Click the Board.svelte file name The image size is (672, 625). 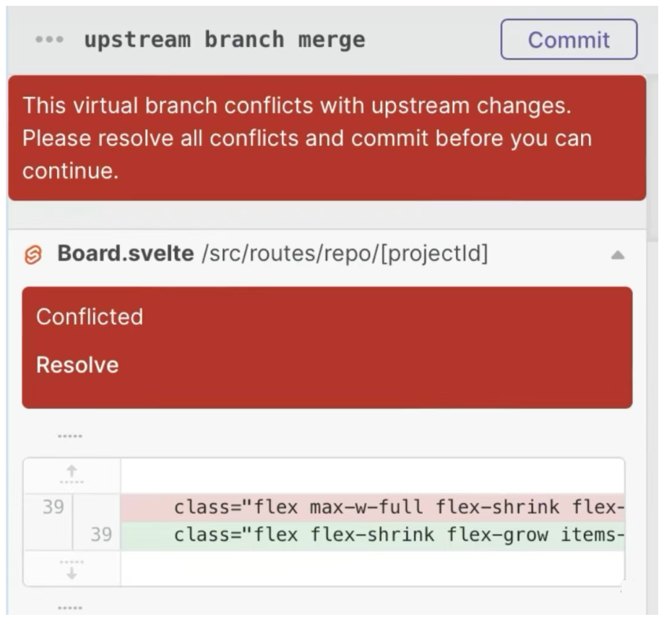(125, 254)
